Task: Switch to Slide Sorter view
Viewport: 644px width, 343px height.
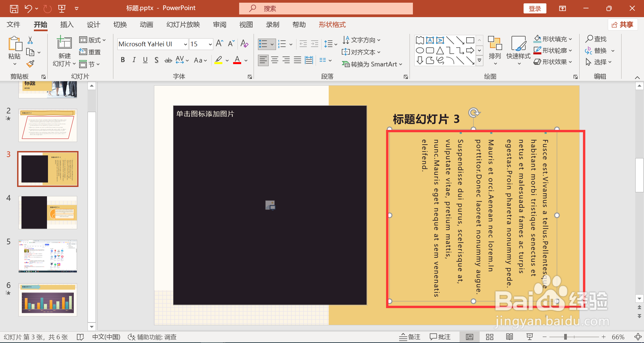Action: (x=490, y=337)
